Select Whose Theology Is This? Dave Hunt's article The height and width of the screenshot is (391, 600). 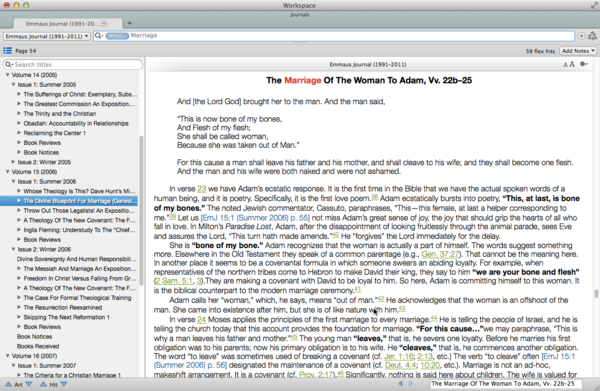[x=79, y=191]
